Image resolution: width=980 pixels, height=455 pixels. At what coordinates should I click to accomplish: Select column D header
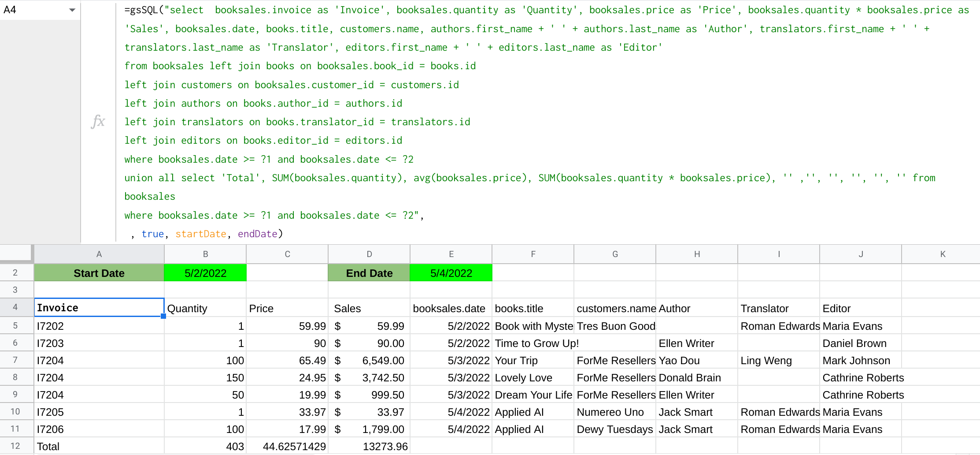pos(369,254)
